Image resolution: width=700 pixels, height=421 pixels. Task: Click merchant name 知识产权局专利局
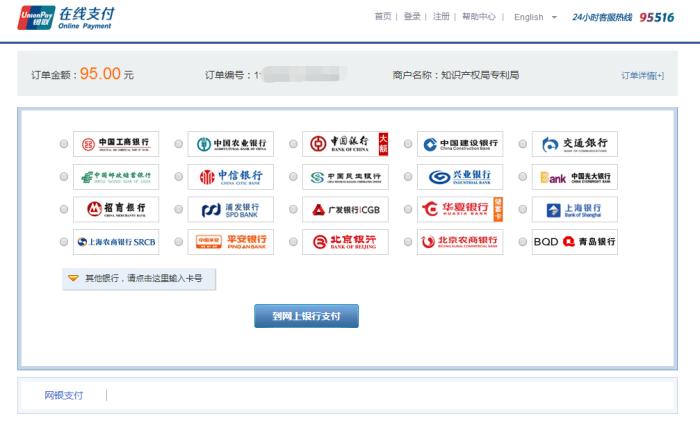tap(480, 75)
